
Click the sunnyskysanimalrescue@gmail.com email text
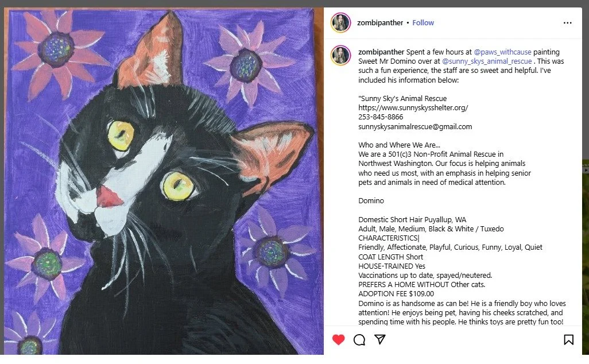click(415, 126)
